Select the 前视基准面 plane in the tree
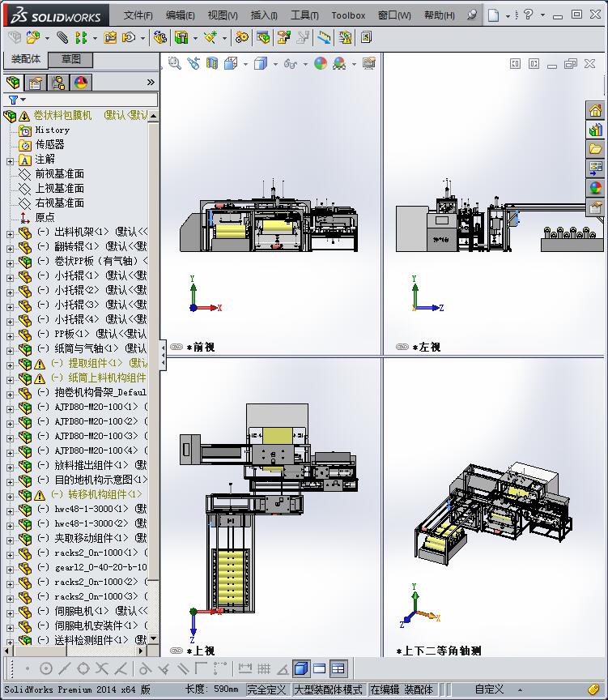The image size is (608, 700). [59, 173]
